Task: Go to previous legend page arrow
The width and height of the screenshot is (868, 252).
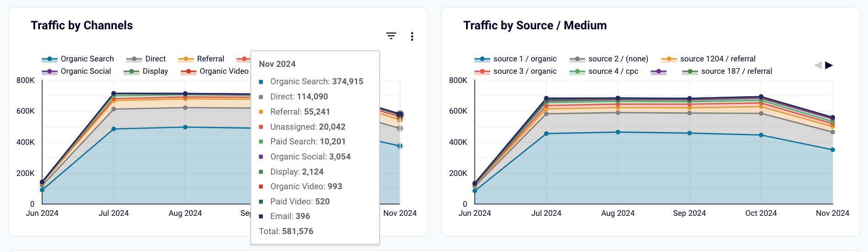Action: coord(818,65)
